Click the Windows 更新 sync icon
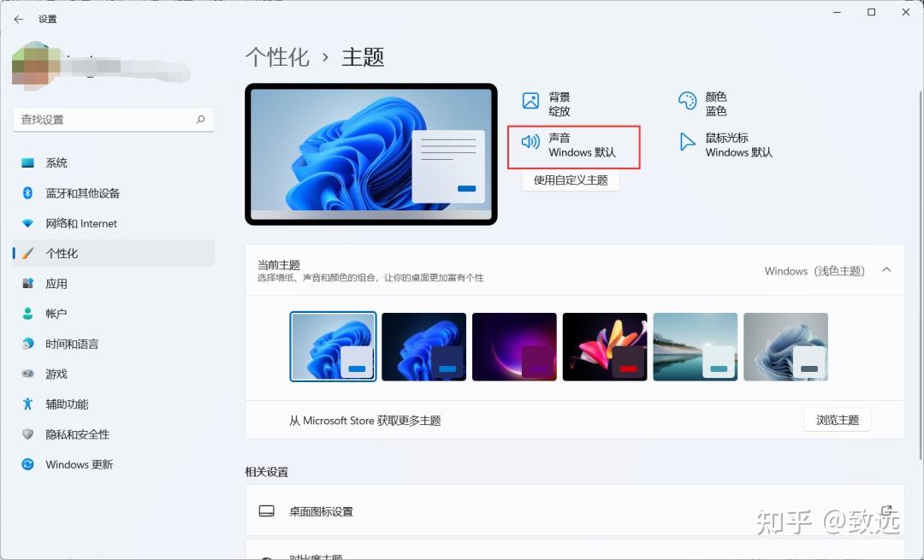The height and width of the screenshot is (560, 924). [27, 464]
